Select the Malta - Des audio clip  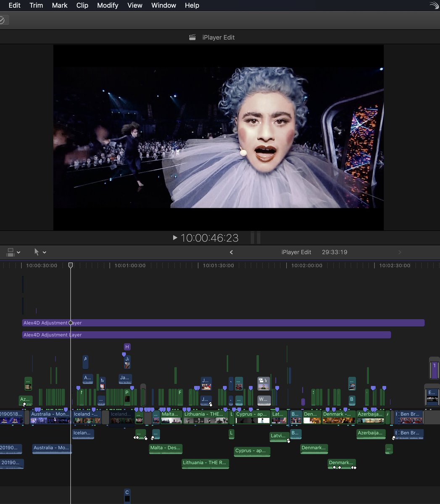click(166, 449)
